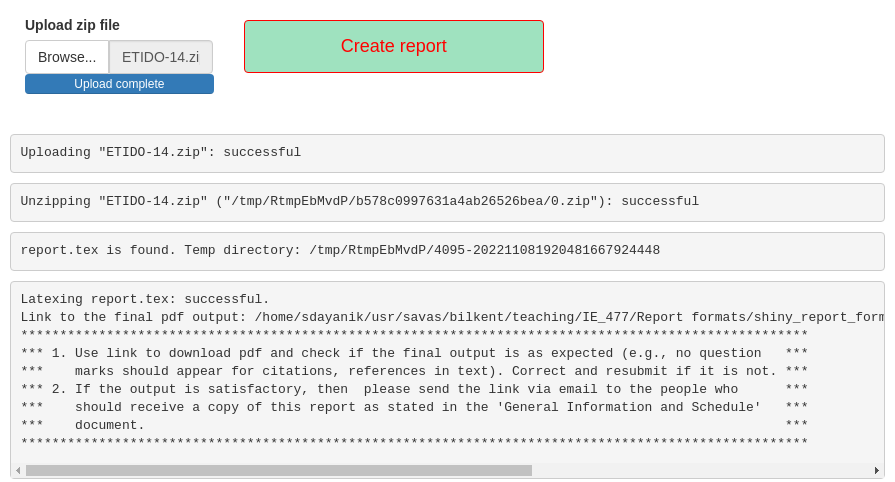The height and width of the screenshot is (482, 895).
Task: Click the ETIDO-14.zi filename field
Action: [160, 57]
